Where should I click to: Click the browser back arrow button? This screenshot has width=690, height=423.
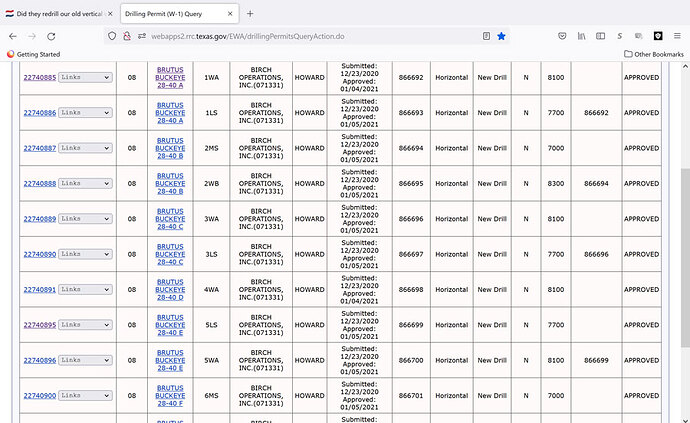click(16, 35)
